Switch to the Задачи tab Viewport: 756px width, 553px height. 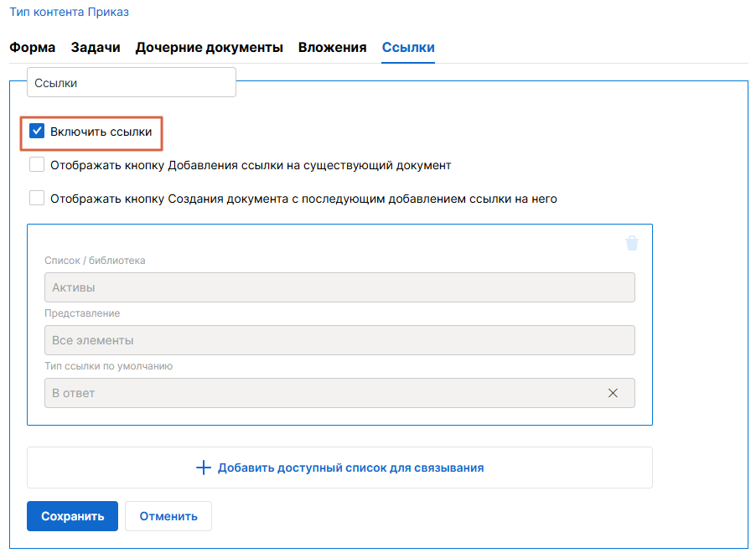coord(96,47)
